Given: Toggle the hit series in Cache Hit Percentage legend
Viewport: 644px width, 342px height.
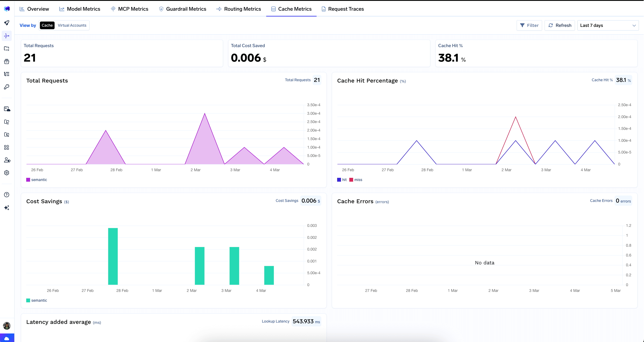Looking at the screenshot, I should (x=342, y=180).
